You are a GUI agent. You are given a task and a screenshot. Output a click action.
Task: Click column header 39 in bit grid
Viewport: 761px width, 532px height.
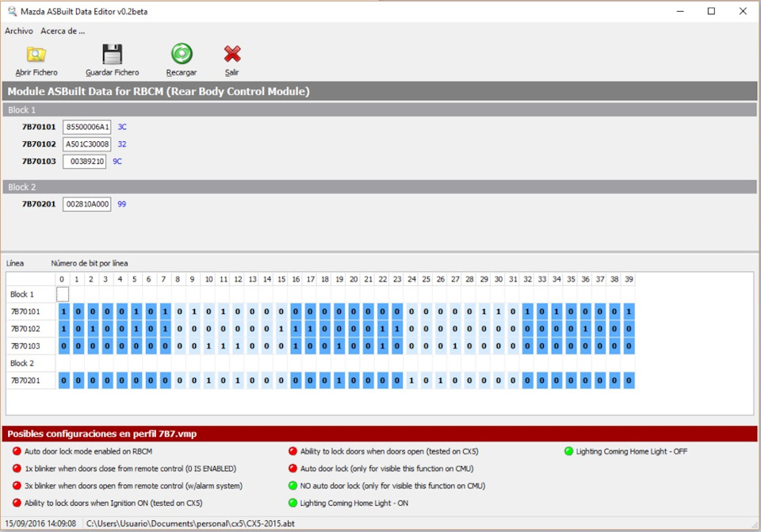629,279
